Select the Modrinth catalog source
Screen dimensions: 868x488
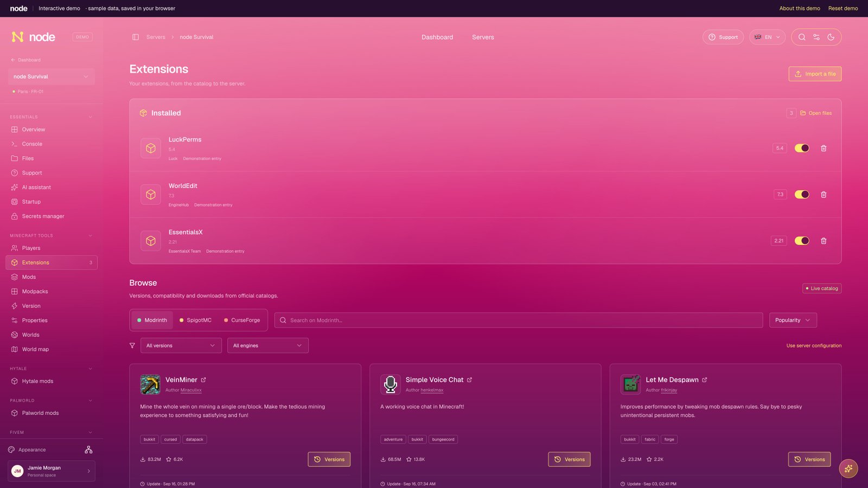(x=152, y=320)
